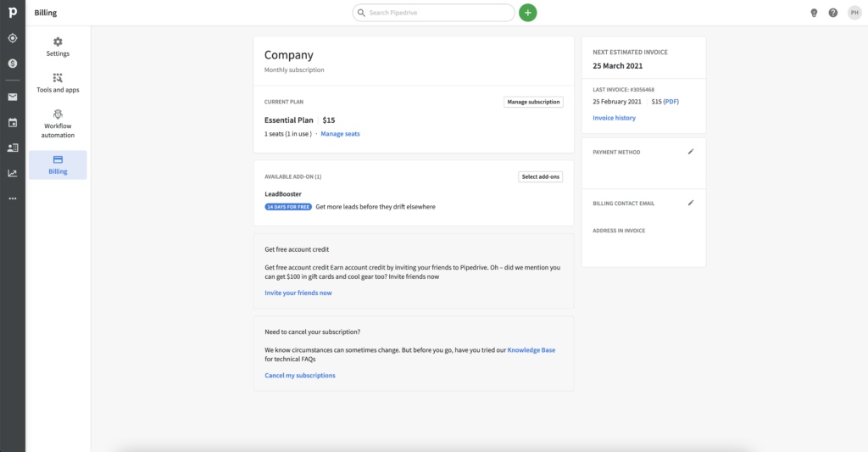Open the Knowledge Base link
The height and width of the screenshot is (452, 868).
coord(531,350)
